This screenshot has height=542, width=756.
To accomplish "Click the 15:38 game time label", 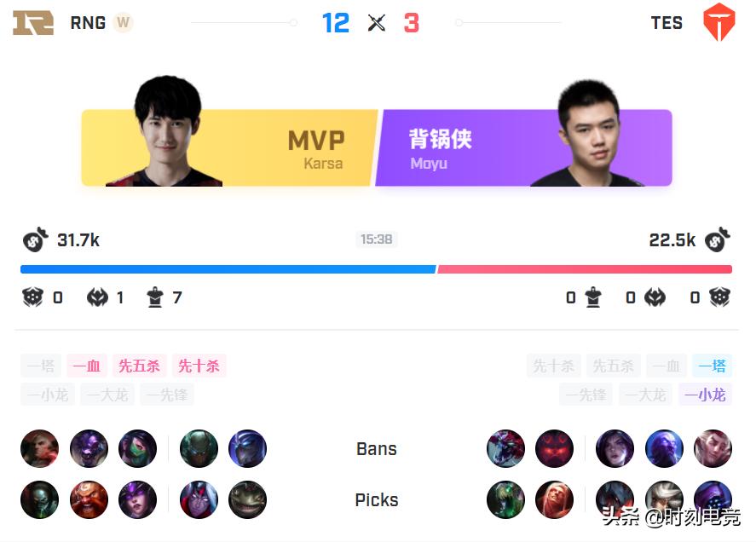I will click(x=377, y=239).
